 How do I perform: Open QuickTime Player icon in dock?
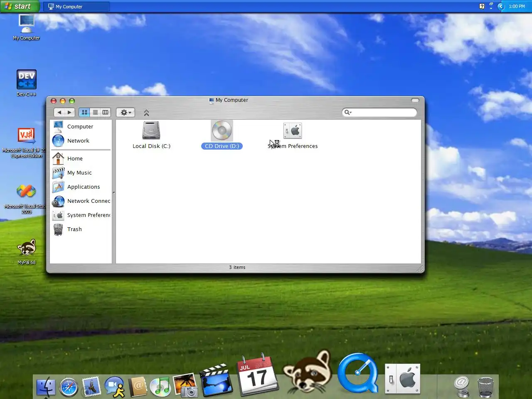(x=358, y=373)
